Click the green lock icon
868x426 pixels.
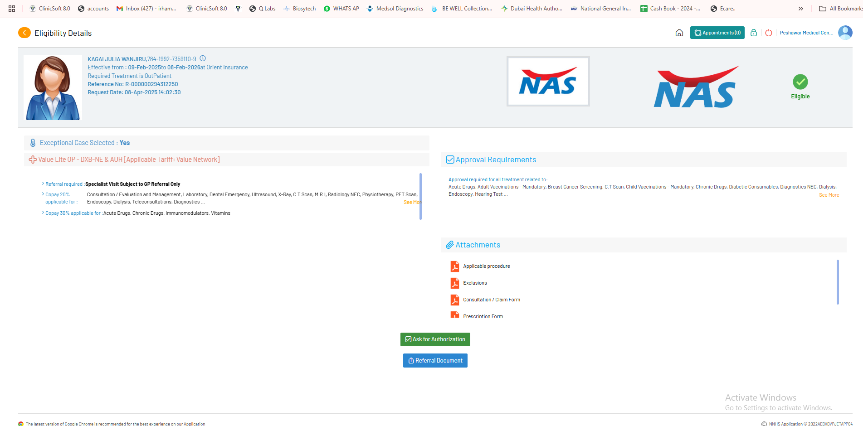point(754,33)
